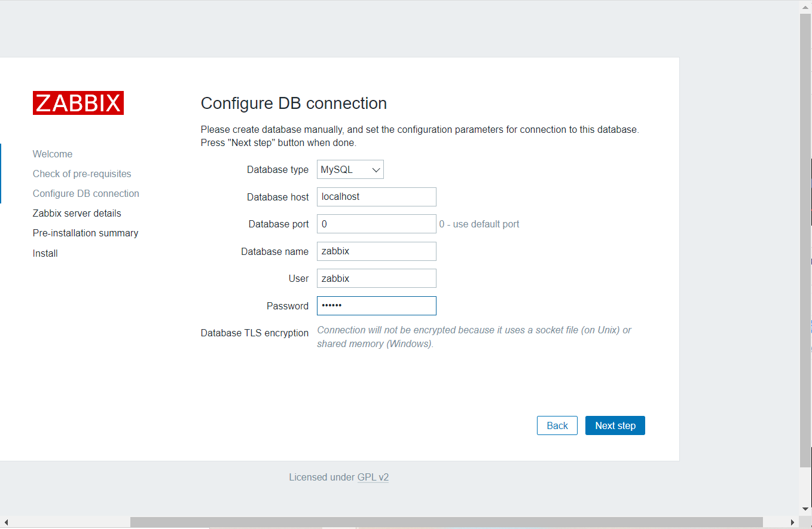Select Configure DB connection sidebar step
Image resolution: width=812 pixels, height=529 pixels.
coord(86,193)
